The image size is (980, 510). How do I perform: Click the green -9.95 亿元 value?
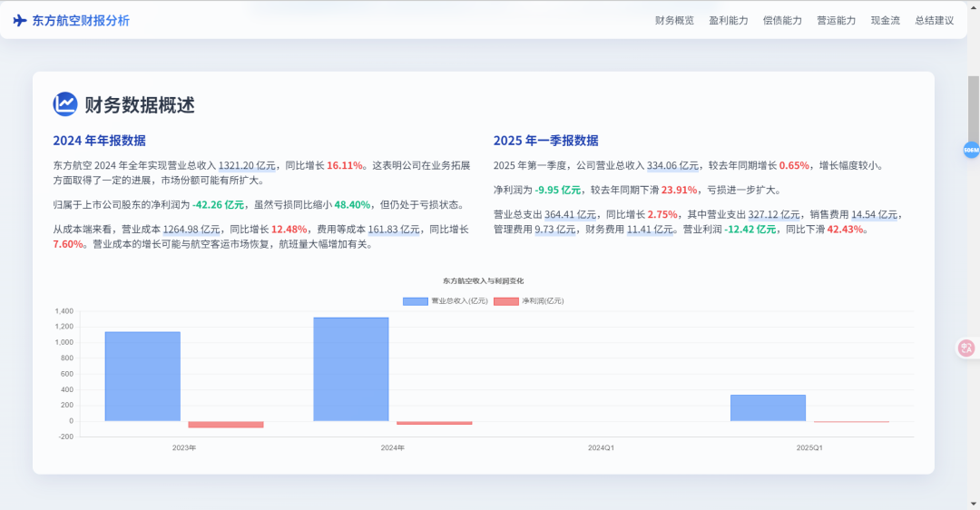coord(558,190)
